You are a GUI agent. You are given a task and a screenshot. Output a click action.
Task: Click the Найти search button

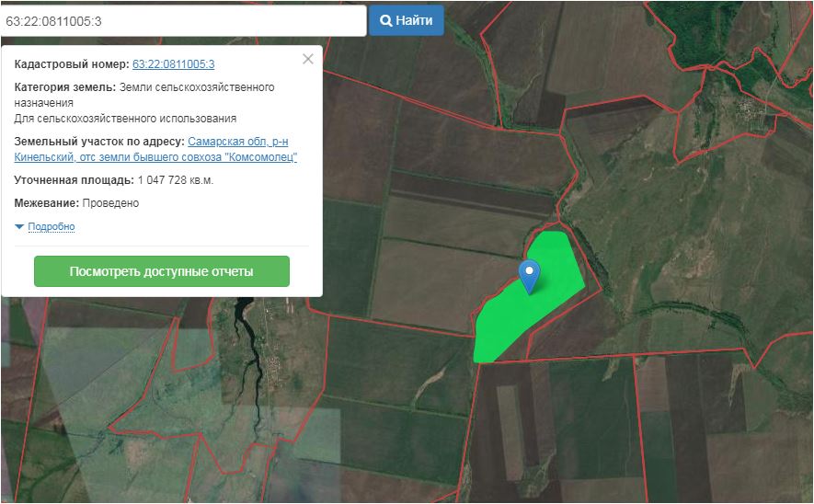coord(406,21)
